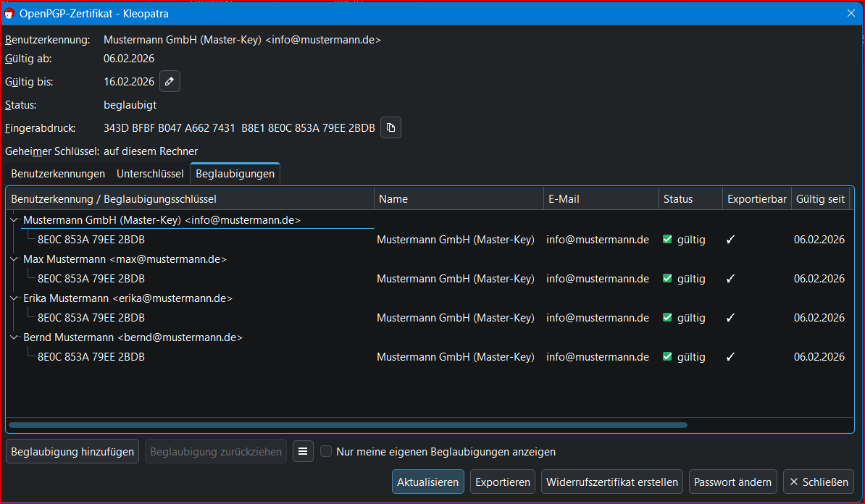Click 'auf diesem Rechner' secret key value

click(x=151, y=151)
